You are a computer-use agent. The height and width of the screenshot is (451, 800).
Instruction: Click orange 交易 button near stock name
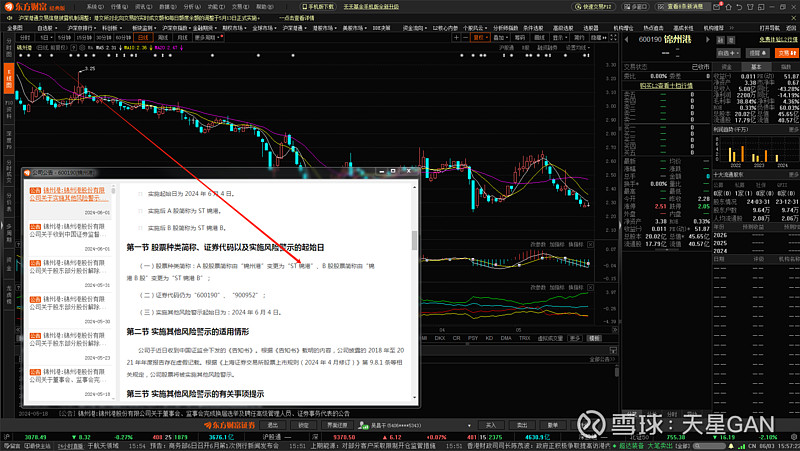pyautogui.click(x=786, y=53)
